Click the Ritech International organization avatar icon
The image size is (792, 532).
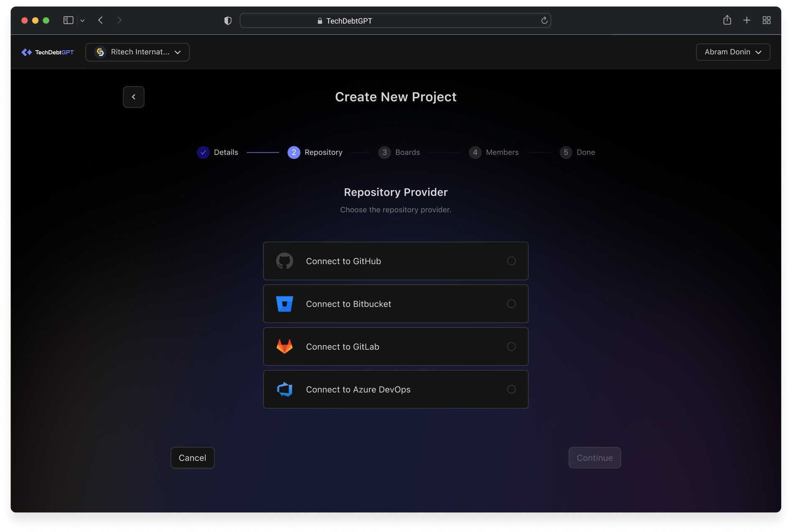coord(100,52)
